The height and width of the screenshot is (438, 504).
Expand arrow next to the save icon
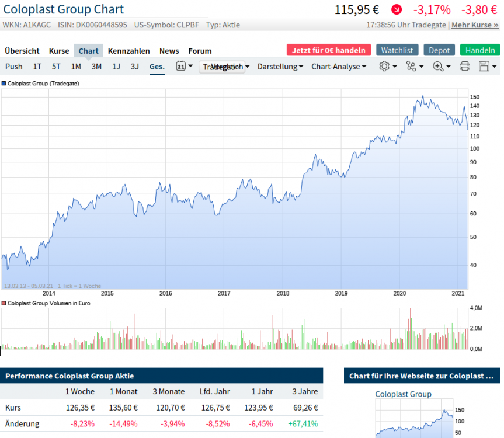tap(494, 67)
